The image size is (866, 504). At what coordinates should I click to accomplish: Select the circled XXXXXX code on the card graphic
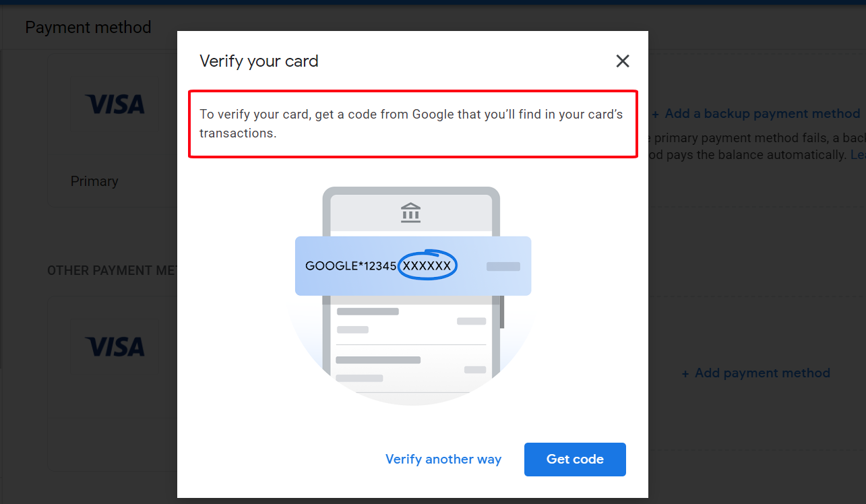pos(427,265)
